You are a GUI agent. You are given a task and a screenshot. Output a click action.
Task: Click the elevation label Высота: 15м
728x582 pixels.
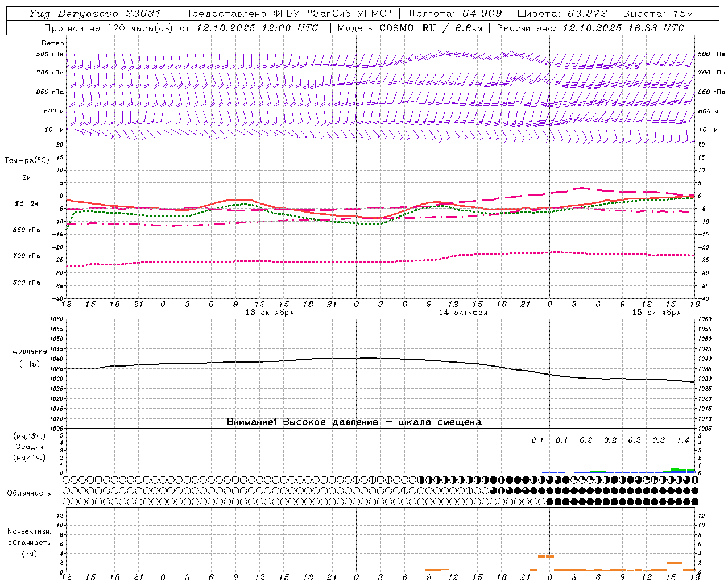pos(658,14)
